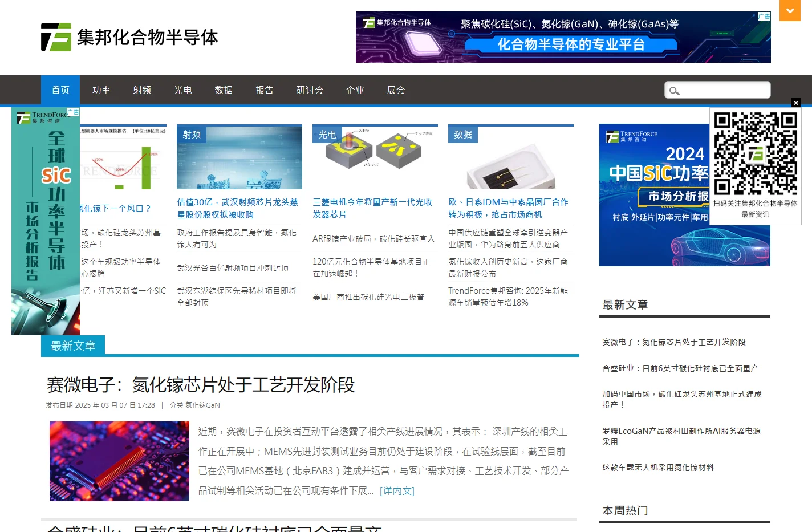Open article 武汉东湖综保区先导稀材项目即将全部封顶
The width and height of the screenshot is (812, 532).
pos(237,297)
